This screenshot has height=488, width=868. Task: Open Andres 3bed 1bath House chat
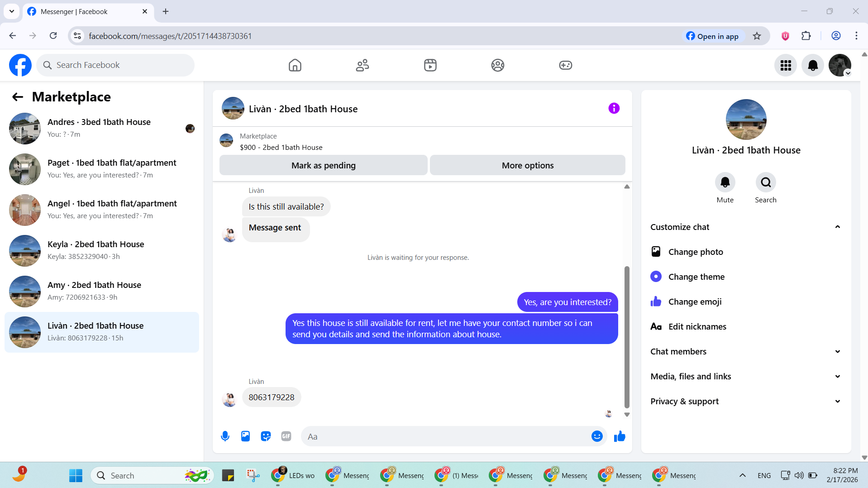pyautogui.click(x=102, y=128)
